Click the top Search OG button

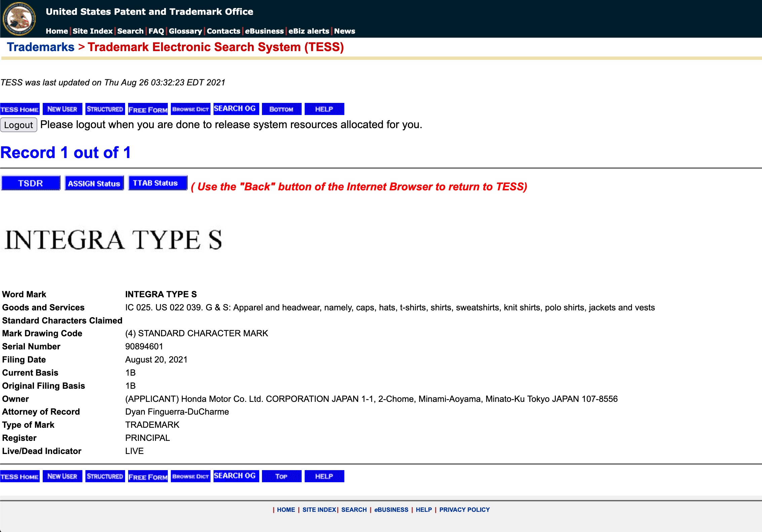[x=236, y=109]
